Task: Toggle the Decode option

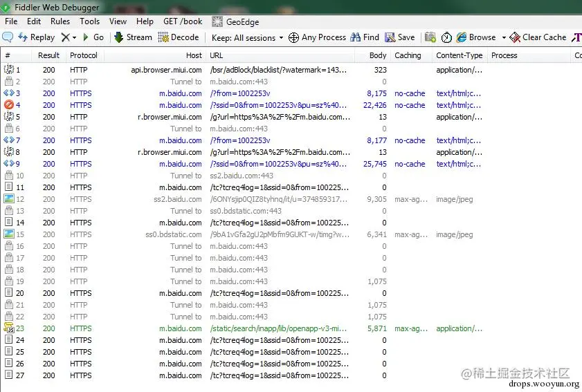Action: (x=178, y=37)
